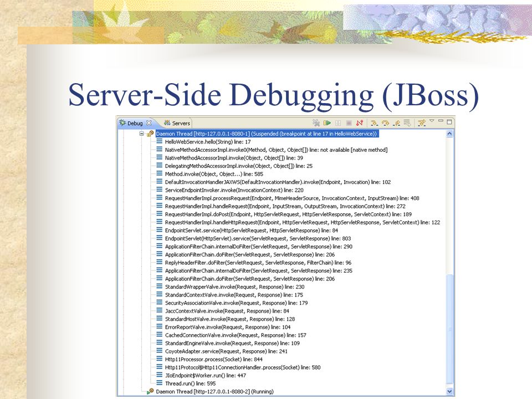Click the Debug view vertical scrollbar thumb
The height and width of the screenshot is (399, 532).
tap(449, 329)
